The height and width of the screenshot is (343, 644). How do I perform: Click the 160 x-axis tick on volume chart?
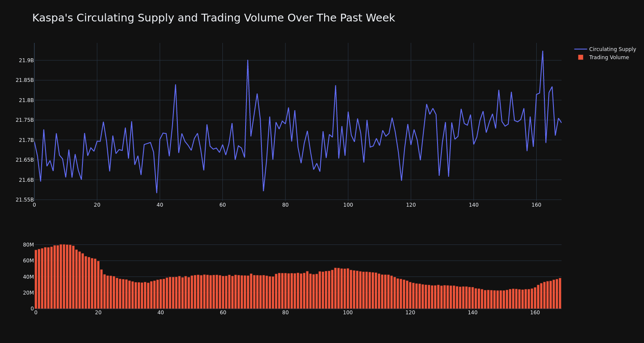pos(535,313)
